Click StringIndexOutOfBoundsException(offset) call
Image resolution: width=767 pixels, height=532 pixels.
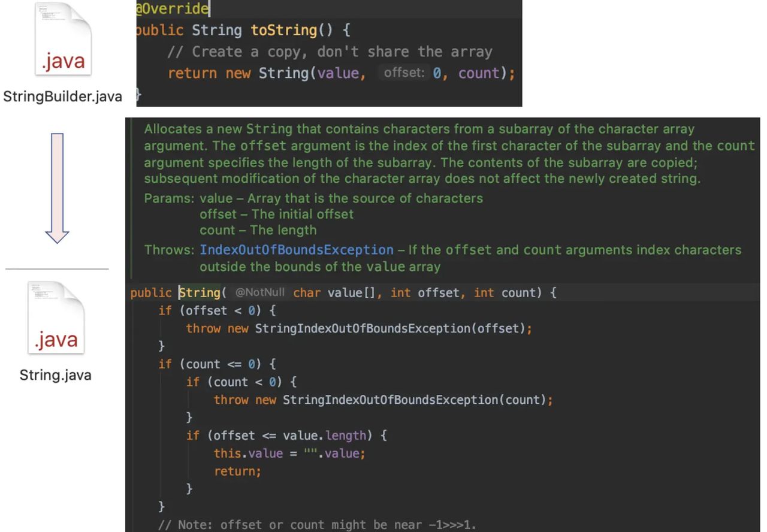click(393, 328)
